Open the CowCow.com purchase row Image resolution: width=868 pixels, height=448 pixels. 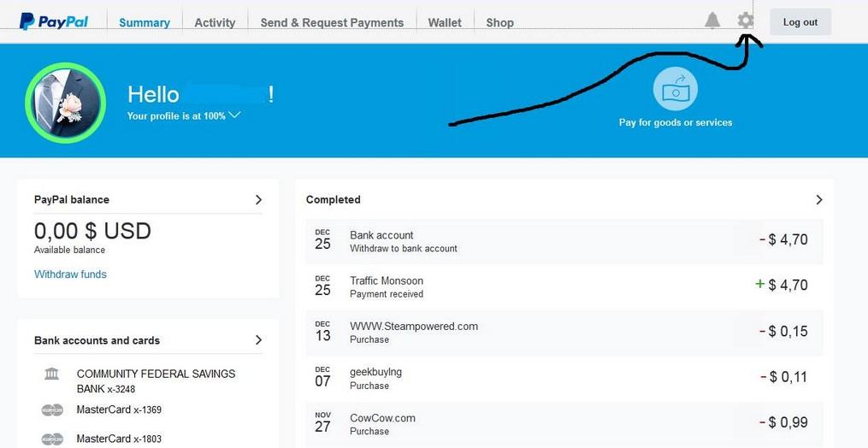564,424
